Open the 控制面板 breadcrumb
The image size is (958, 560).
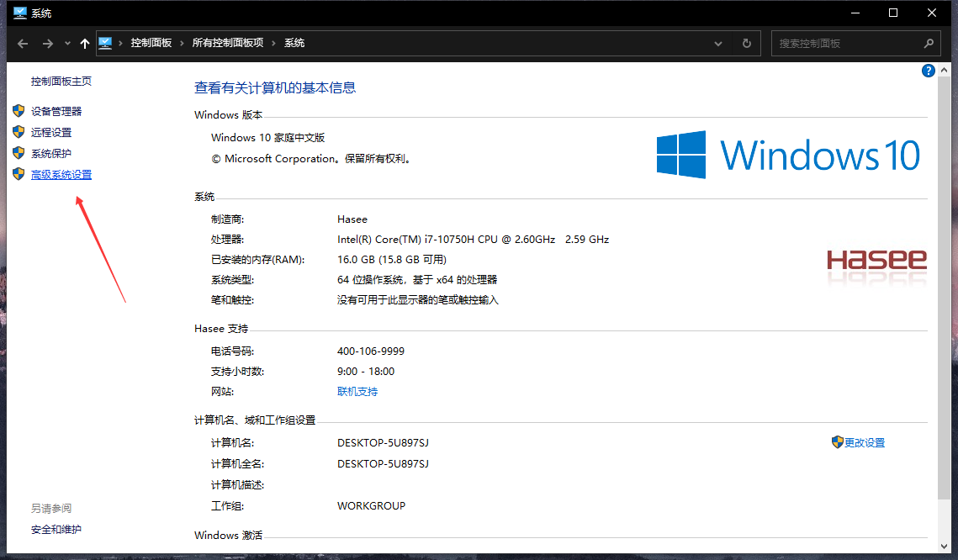click(x=151, y=43)
